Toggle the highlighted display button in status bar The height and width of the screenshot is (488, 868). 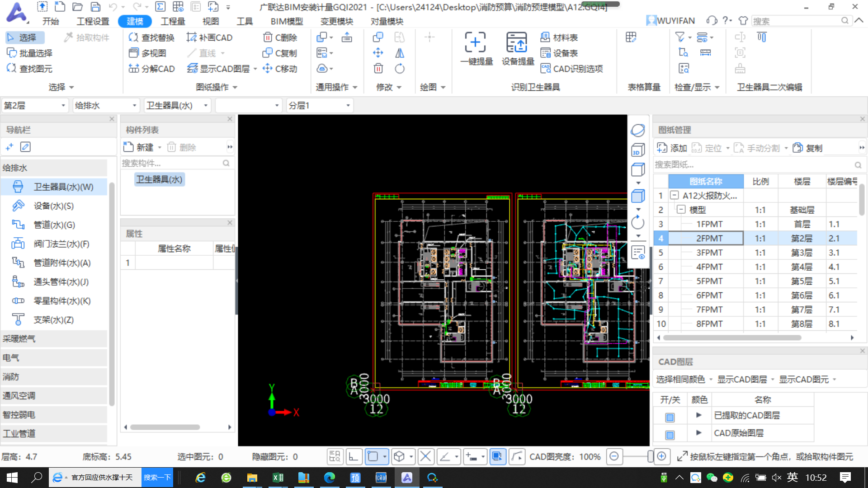[x=497, y=456]
